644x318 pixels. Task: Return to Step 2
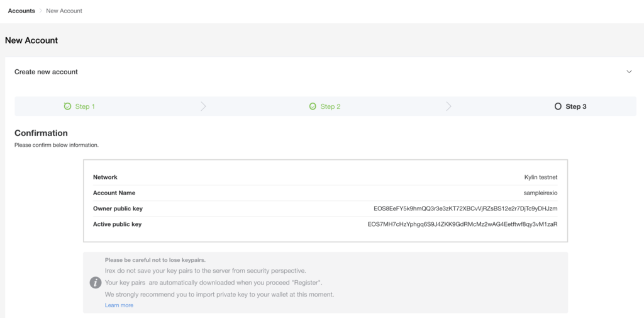click(330, 106)
